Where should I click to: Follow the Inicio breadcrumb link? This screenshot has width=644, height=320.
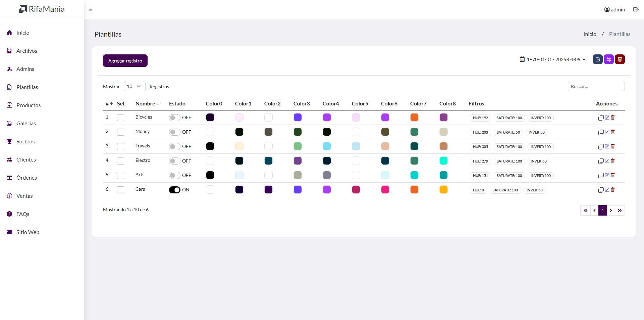pos(590,34)
